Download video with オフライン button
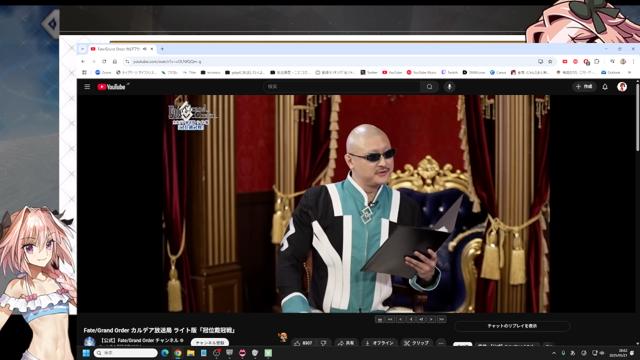The image size is (640, 360). [380, 343]
